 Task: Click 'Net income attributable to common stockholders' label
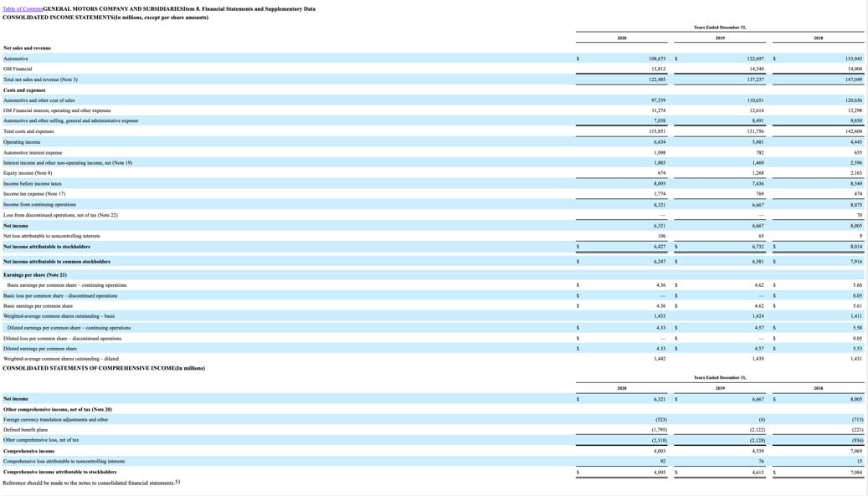[x=57, y=262]
